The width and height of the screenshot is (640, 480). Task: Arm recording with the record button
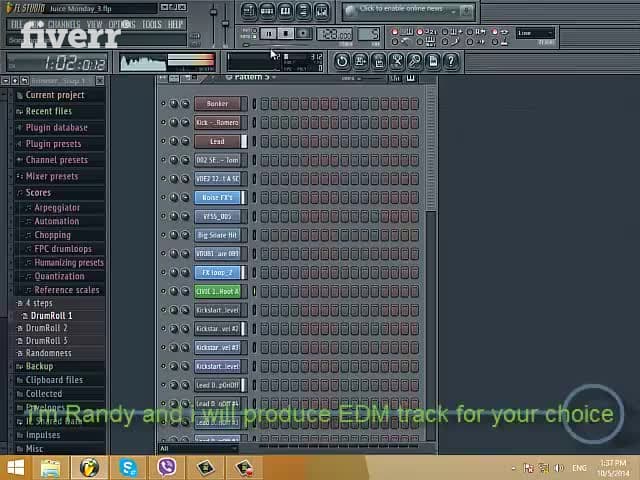303,34
